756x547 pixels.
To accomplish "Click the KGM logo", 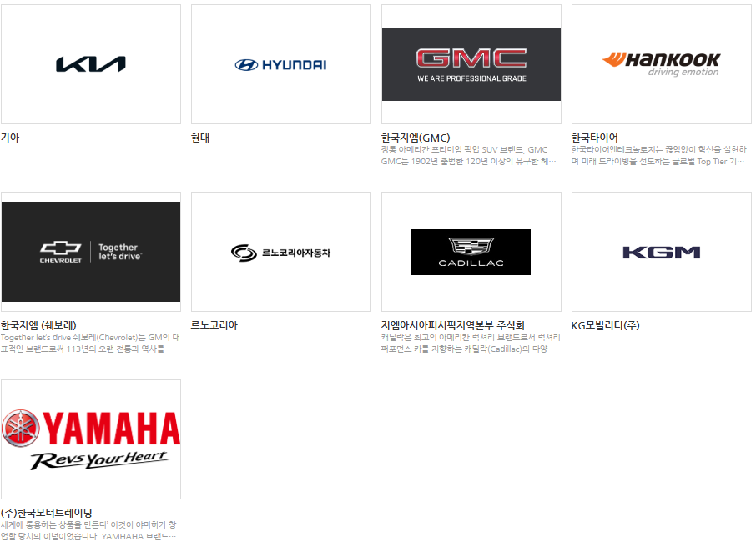I will 661,250.
